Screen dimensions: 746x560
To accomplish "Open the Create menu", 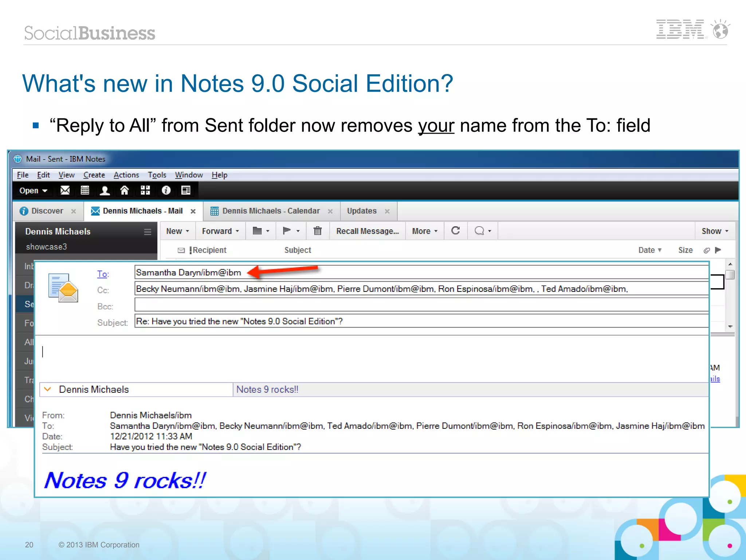I will pyautogui.click(x=94, y=175).
